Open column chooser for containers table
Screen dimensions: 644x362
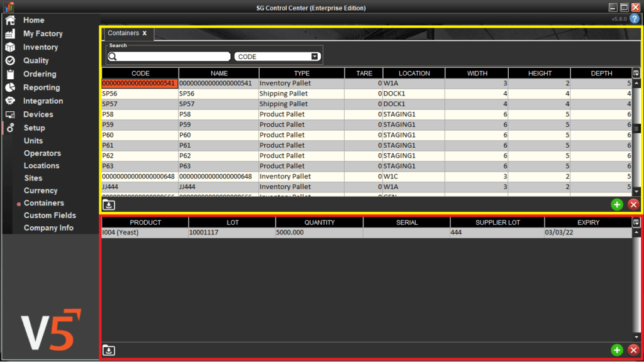coord(636,74)
